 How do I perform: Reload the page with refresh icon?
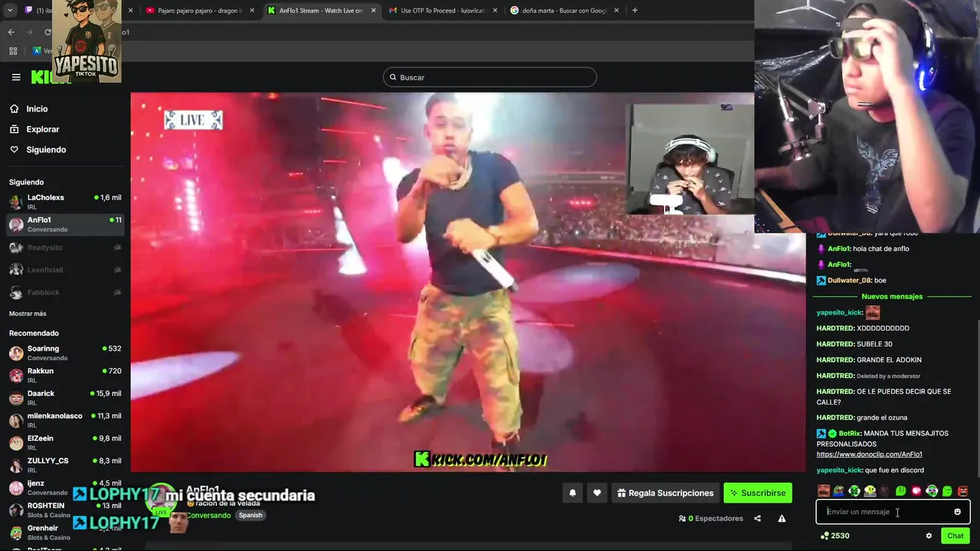[47, 32]
